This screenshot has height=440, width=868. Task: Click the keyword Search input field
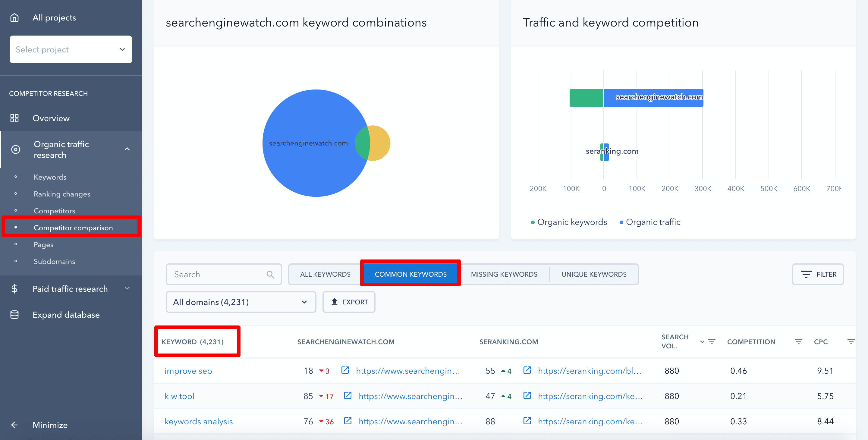224,274
